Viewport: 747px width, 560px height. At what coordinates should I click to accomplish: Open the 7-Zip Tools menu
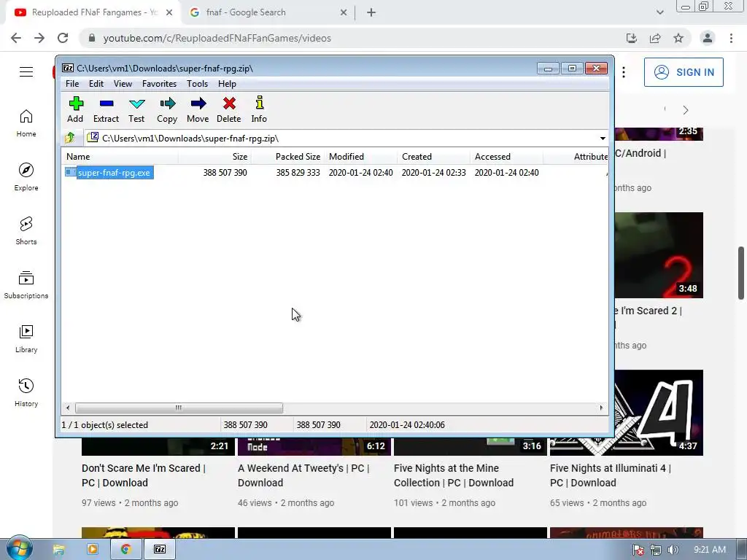[x=197, y=84]
